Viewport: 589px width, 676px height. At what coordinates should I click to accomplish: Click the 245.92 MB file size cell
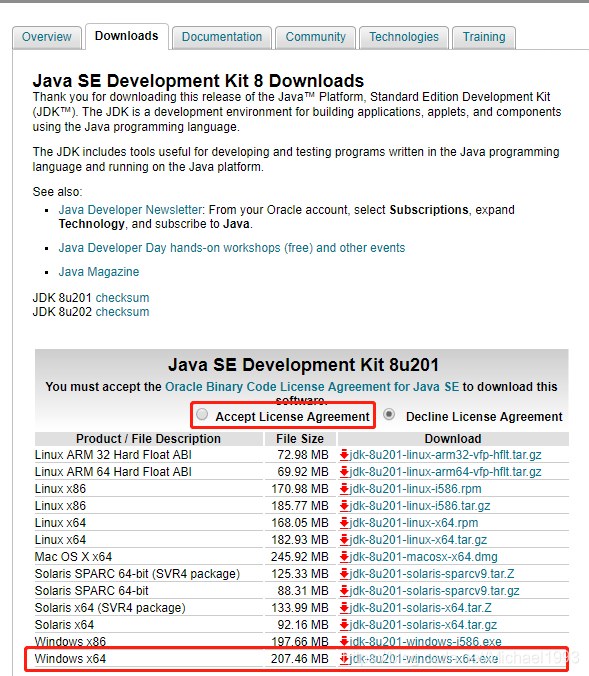(300, 557)
